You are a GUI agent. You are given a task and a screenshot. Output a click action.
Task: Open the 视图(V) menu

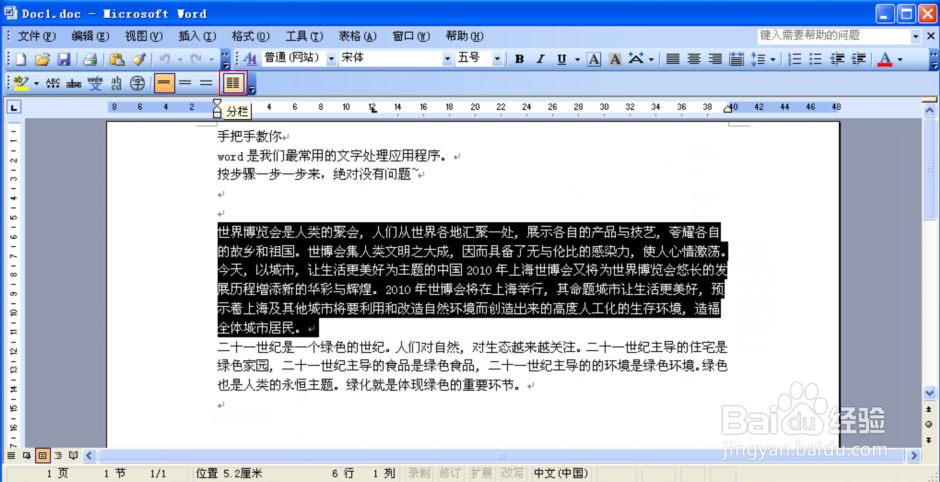pyautogui.click(x=144, y=36)
